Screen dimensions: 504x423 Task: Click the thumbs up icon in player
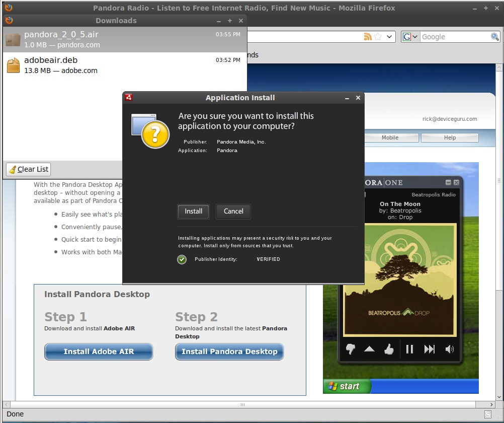[389, 349]
